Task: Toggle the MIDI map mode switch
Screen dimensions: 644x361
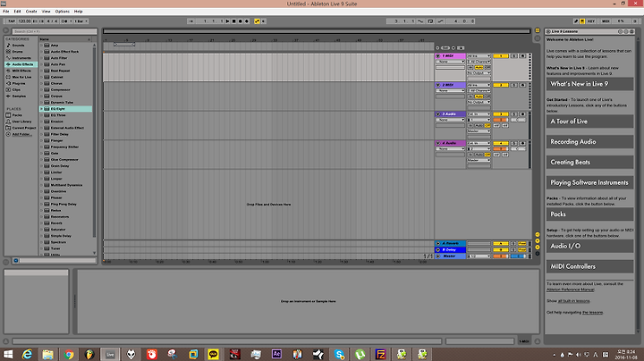Action: [x=606, y=21]
